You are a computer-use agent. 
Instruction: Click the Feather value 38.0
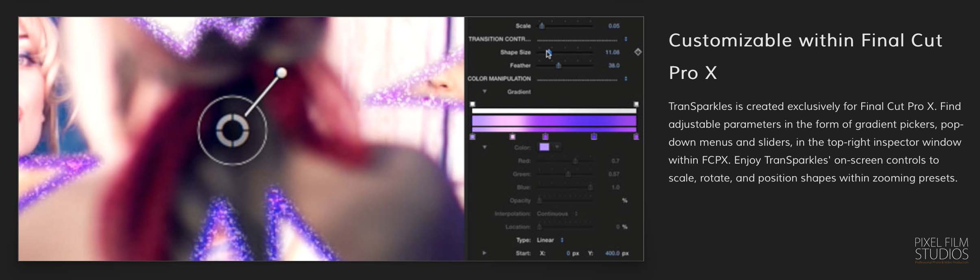[614, 66]
